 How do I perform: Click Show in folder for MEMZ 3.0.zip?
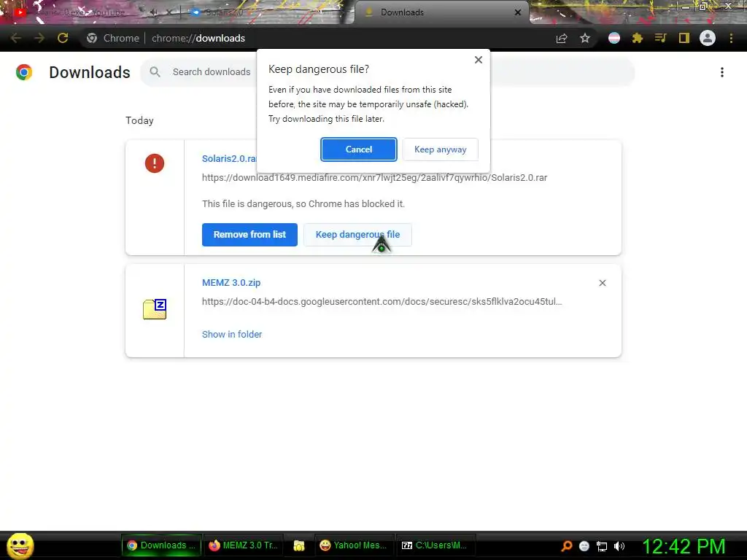pyautogui.click(x=232, y=334)
